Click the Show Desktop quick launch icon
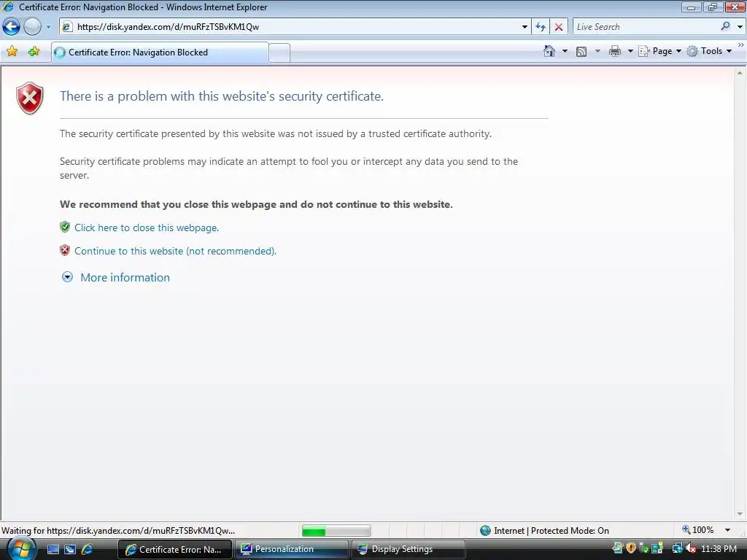747x560 pixels. pos(53,549)
